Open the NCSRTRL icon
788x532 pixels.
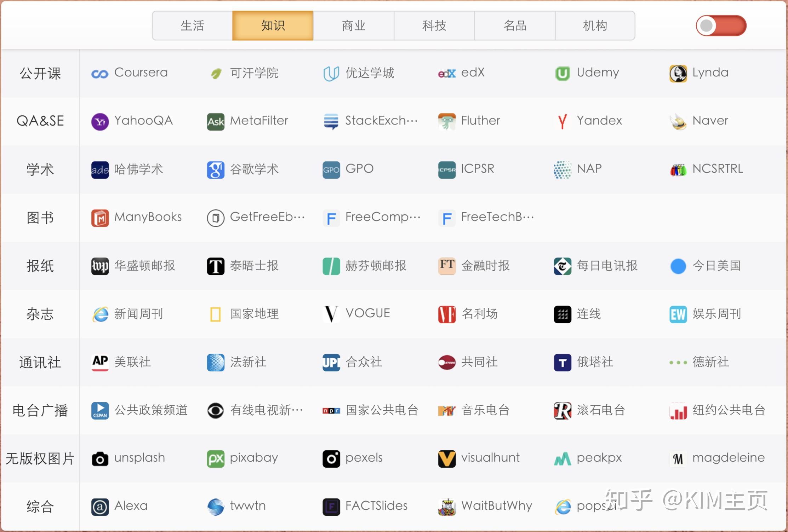click(x=678, y=170)
